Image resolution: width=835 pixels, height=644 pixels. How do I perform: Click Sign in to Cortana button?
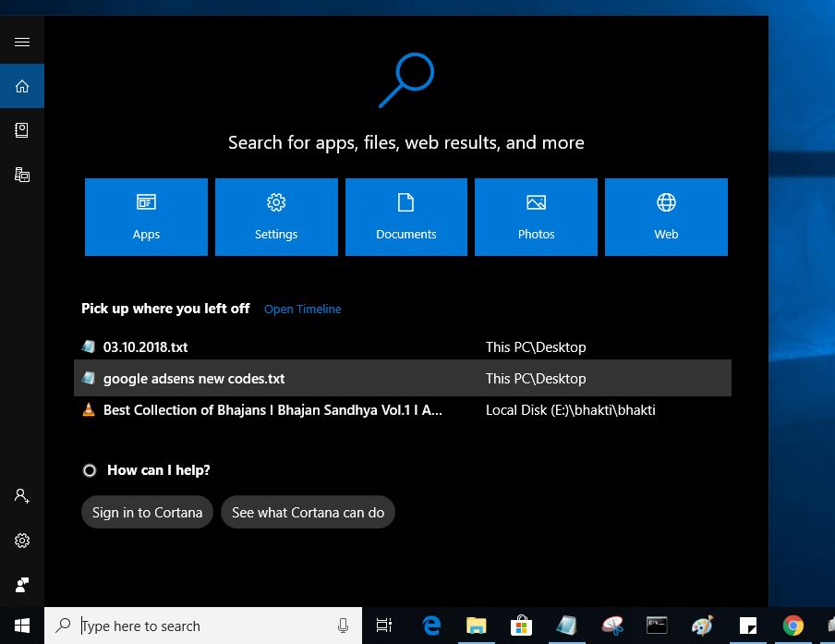(147, 513)
